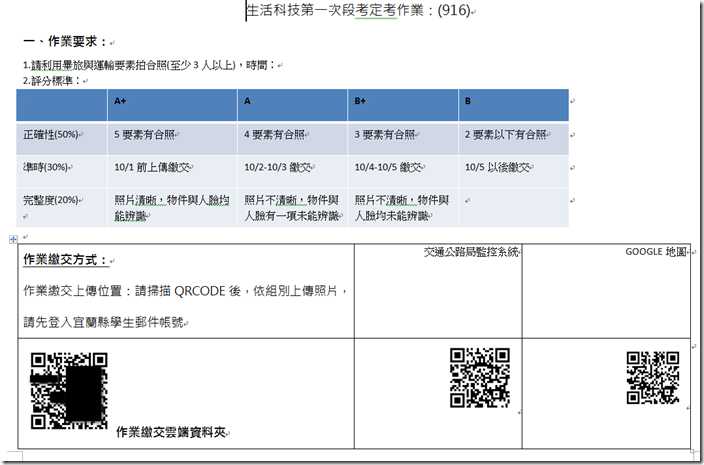Select the A+ header cell
This screenshot has width=704, height=465.
tap(172, 105)
